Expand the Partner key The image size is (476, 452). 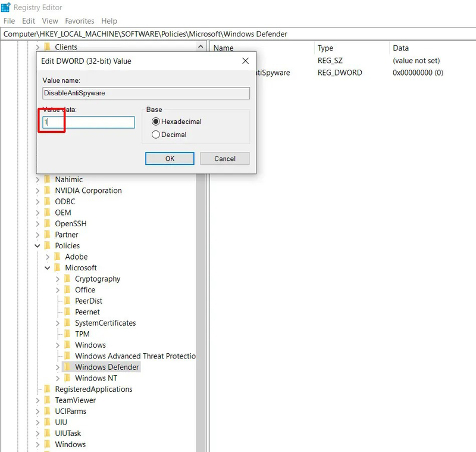tap(37, 235)
